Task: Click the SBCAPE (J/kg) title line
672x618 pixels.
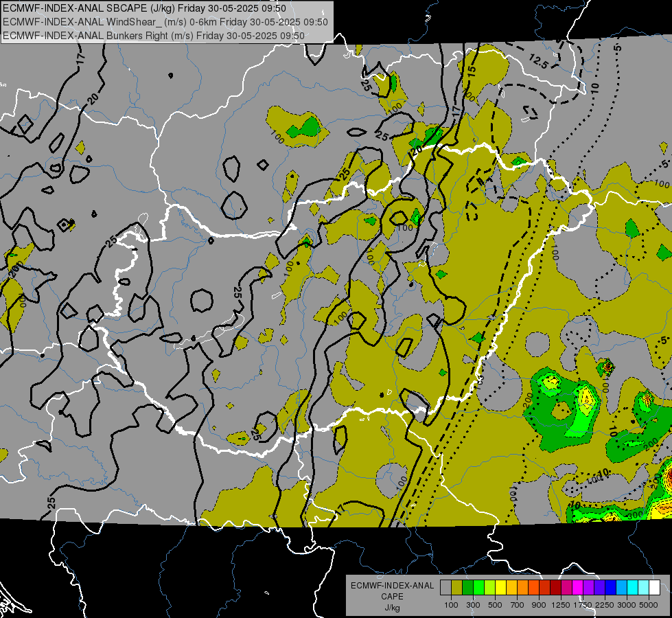Action: 144,8
